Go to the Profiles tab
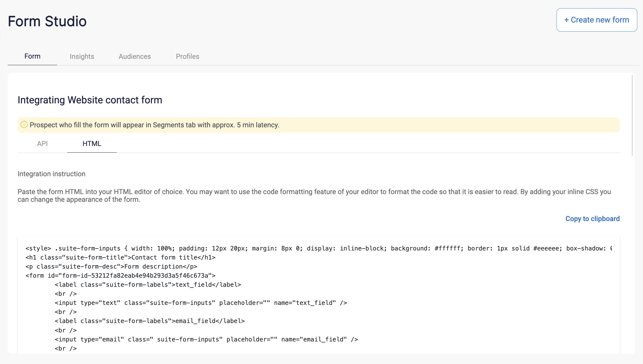The width and height of the screenshot is (643, 364). [x=187, y=56]
